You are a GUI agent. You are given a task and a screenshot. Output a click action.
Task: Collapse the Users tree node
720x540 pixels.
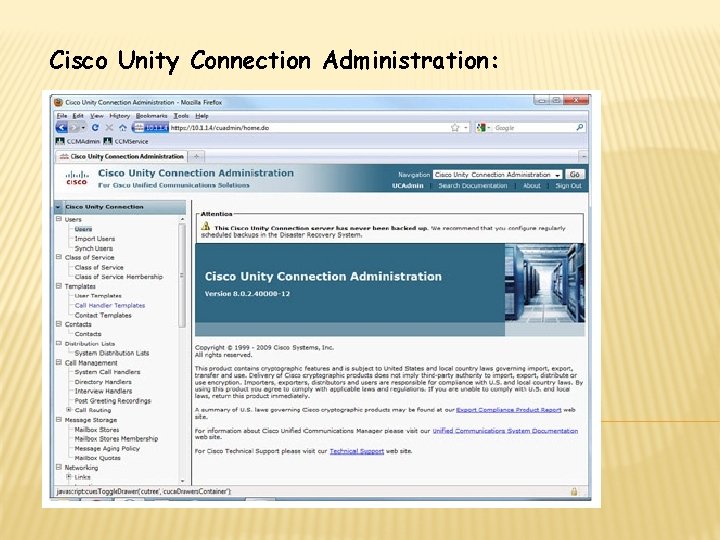[x=59, y=219]
